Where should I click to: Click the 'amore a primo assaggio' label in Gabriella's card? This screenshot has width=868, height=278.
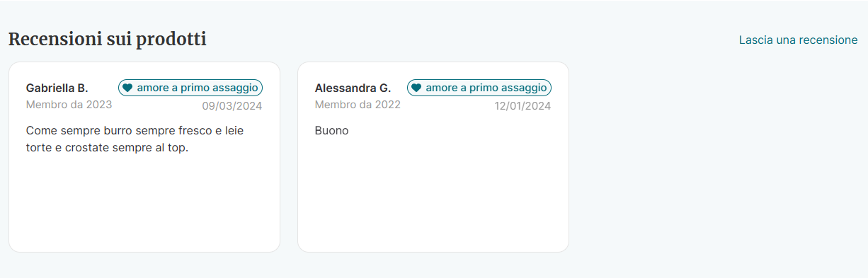click(x=198, y=88)
